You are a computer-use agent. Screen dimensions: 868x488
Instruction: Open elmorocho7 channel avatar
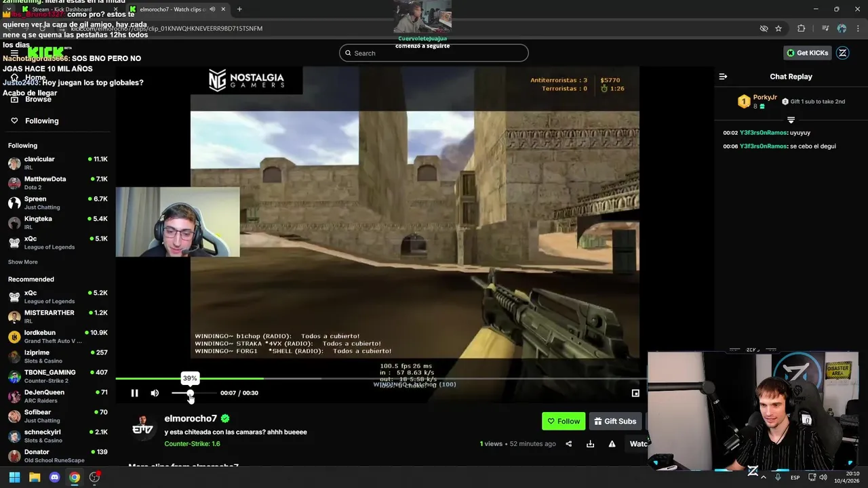tap(143, 428)
